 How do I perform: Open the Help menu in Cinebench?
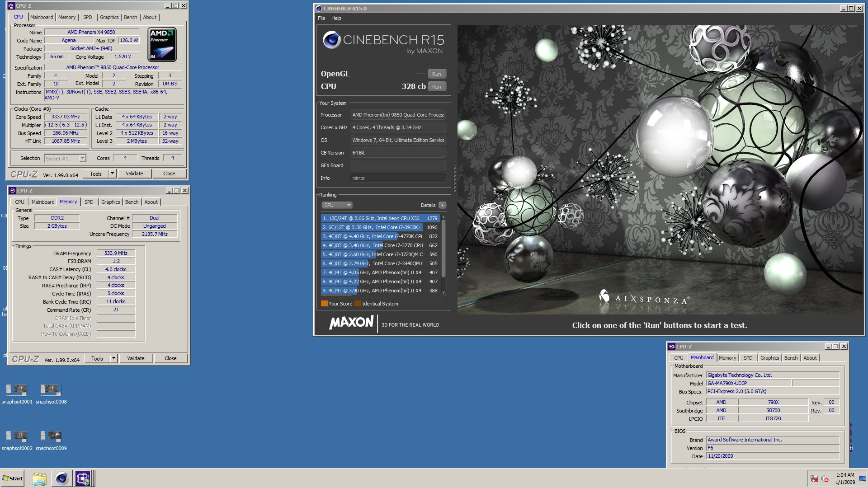[336, 18]
